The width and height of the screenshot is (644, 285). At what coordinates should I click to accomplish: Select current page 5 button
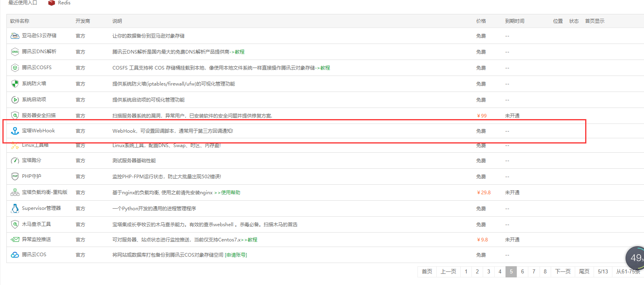point(511,271)
